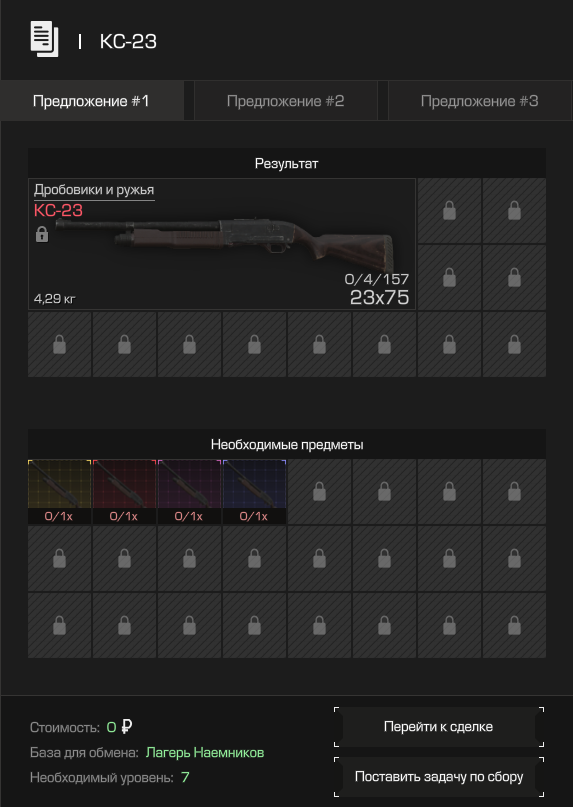Click the lock icon under the КС-23 name

point(42,235)
